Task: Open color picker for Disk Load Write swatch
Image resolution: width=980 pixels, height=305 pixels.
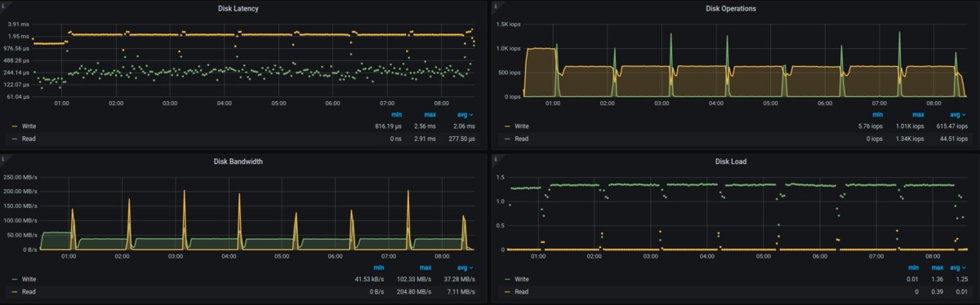Action: click(x=508, y=280)
